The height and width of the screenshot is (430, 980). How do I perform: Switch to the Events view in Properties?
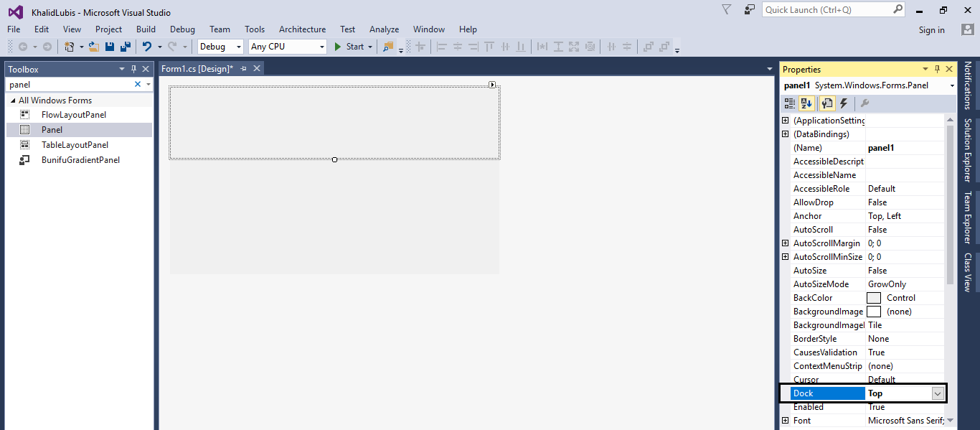click(843, 103)
